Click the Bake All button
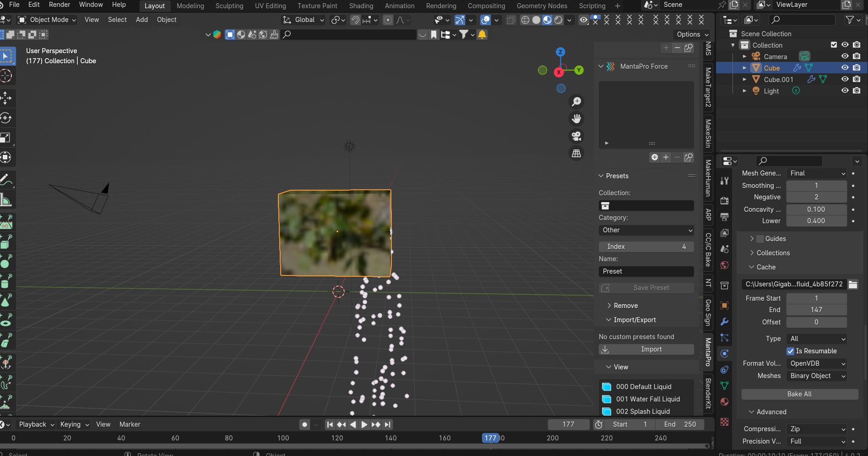Screen dimensions: 868x456 799,394
